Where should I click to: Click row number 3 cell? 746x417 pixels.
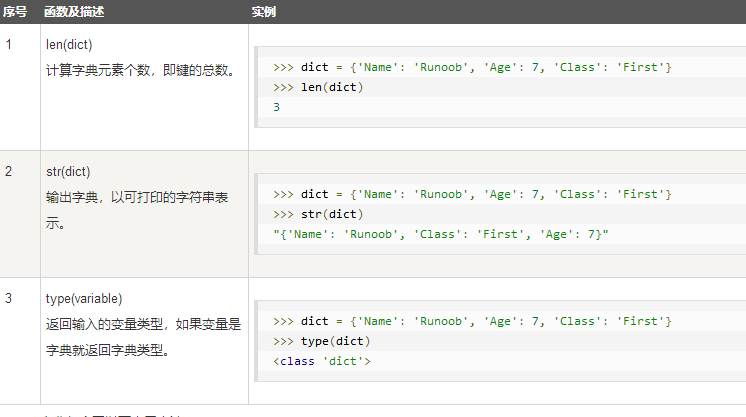point(9,298)
